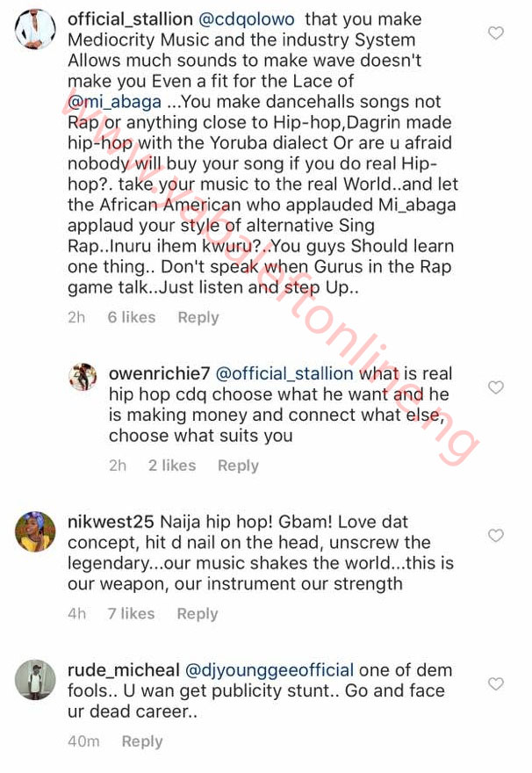
Task: View the 7 likes on nikwest25's comment
Action: (131, 613)
